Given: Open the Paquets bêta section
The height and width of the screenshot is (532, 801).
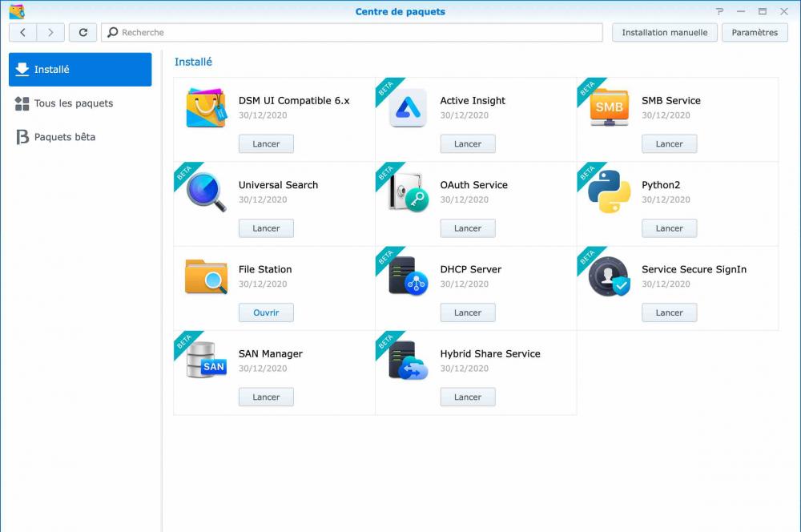Looking at the screenshot, I should pyautogui.click(x=64, y=137).
